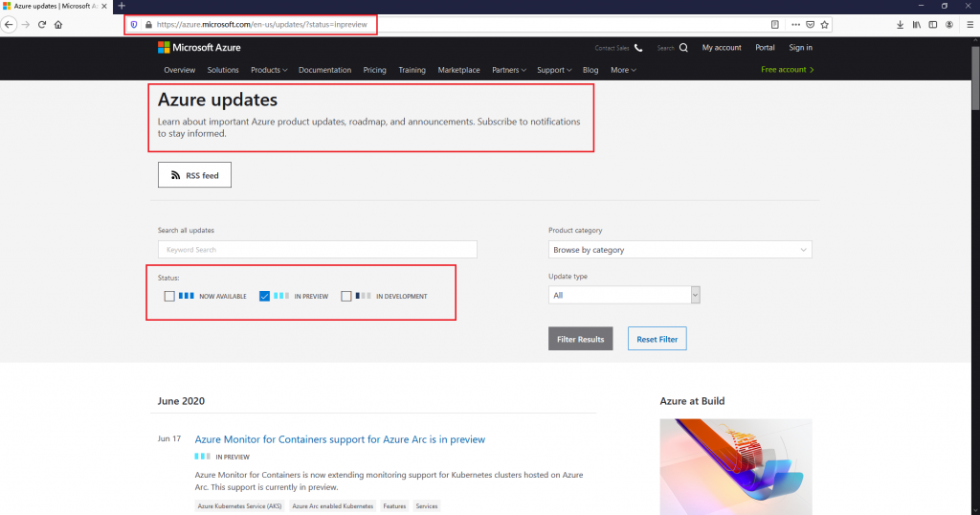Screen dimensions: 980x515
Task: Click the Features tag
Action: 394,506
